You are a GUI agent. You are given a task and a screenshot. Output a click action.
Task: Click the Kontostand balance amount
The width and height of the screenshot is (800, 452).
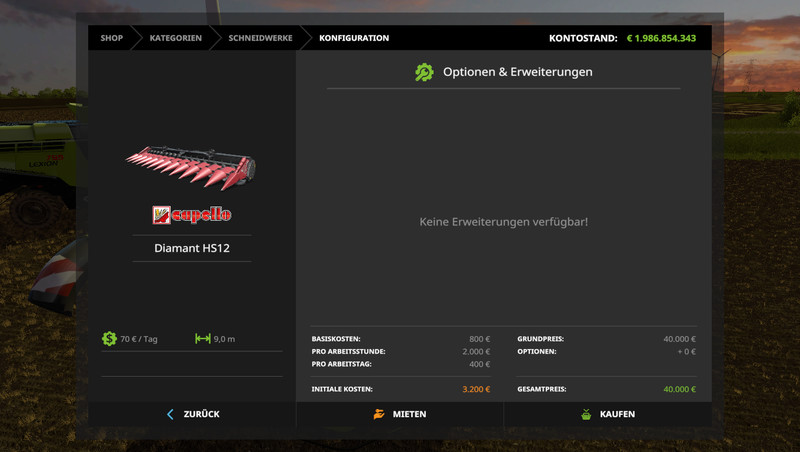661,38
